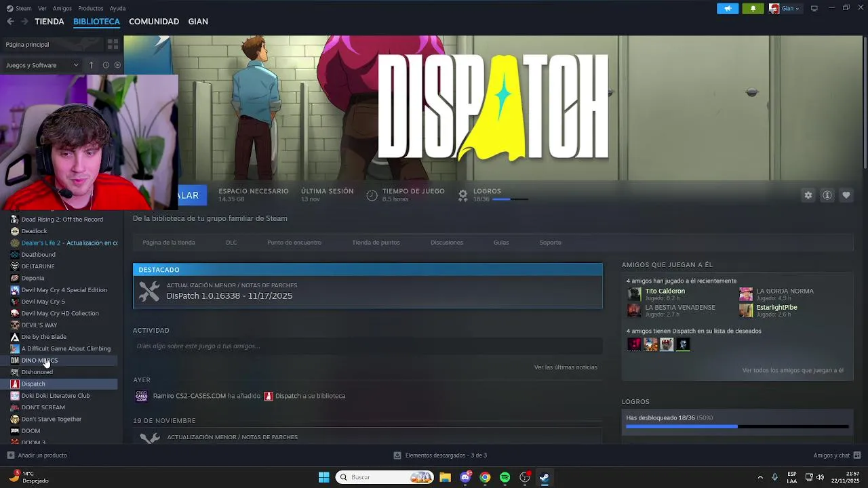Open Tienda de puntos link
This screenshot has height=488, width=868.
pyautogui.click(x=376, y=243)
